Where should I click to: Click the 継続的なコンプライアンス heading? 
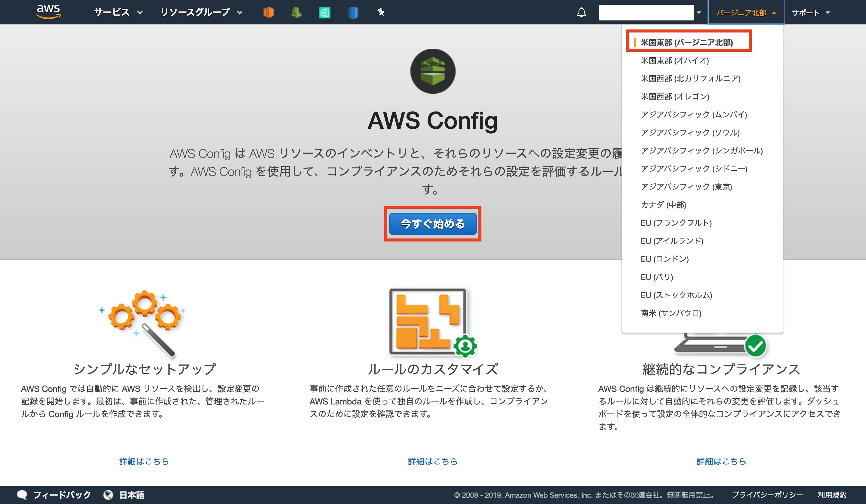pyautogui.click(x=721, y=369)
